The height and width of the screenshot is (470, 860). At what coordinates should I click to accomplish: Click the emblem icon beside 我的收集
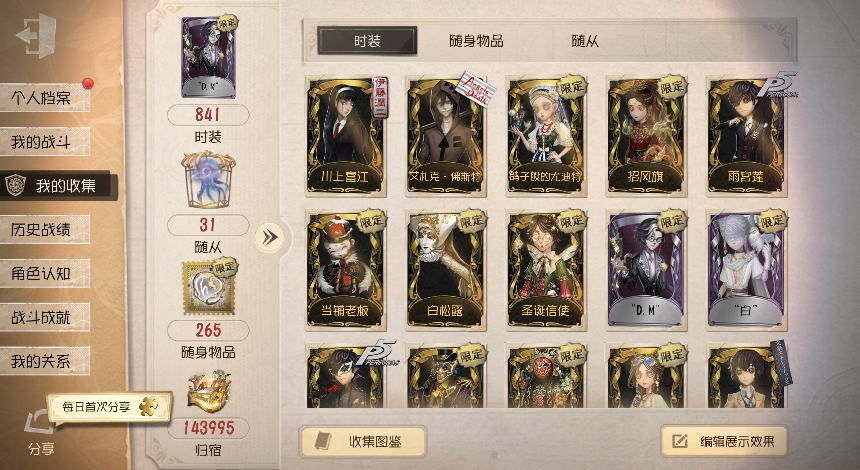click(14, 185)
